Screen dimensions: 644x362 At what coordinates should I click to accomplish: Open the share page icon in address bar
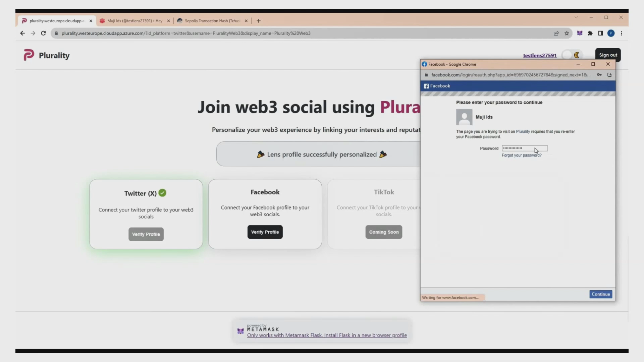click(556, 33)
